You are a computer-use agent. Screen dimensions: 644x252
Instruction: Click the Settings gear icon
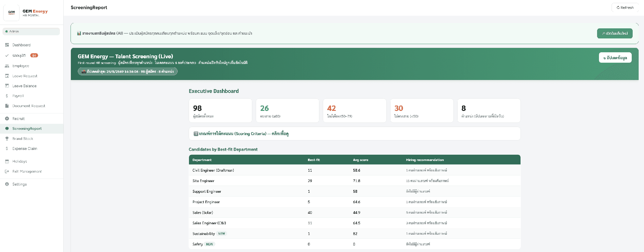pos(7,184)
